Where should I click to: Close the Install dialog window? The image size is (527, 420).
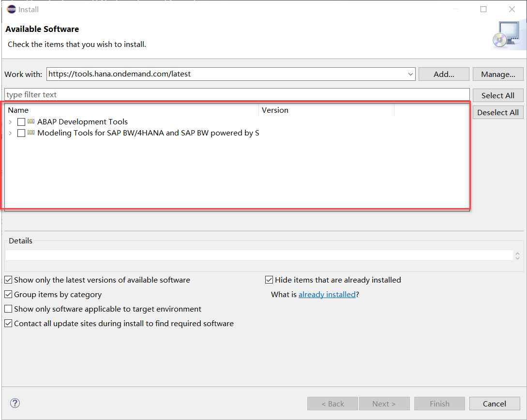(512, 9)
